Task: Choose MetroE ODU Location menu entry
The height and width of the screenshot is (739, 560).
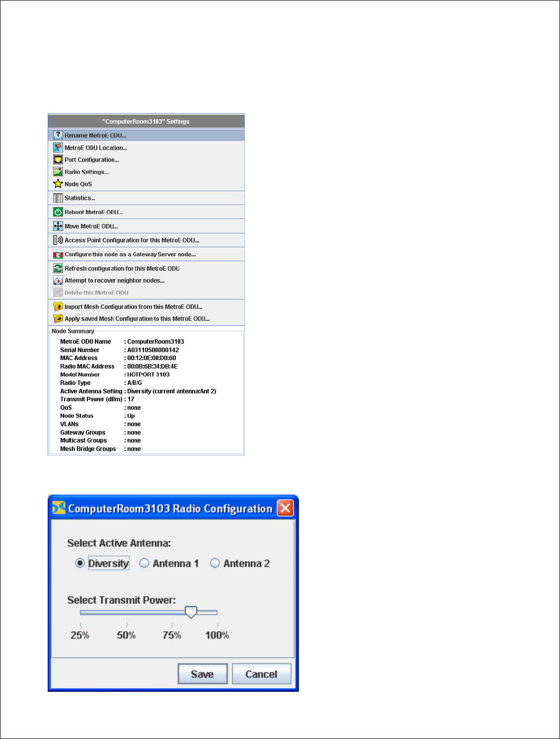Action: (146, 148)
